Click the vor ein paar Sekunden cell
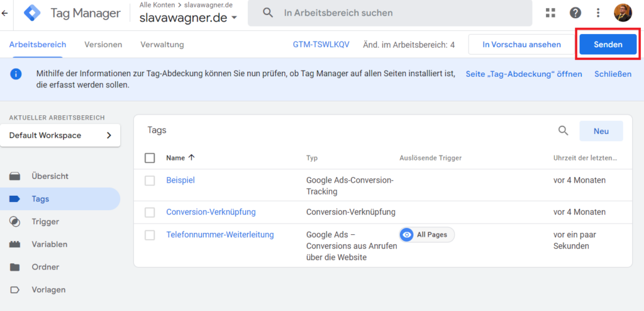 pos(575,240)
